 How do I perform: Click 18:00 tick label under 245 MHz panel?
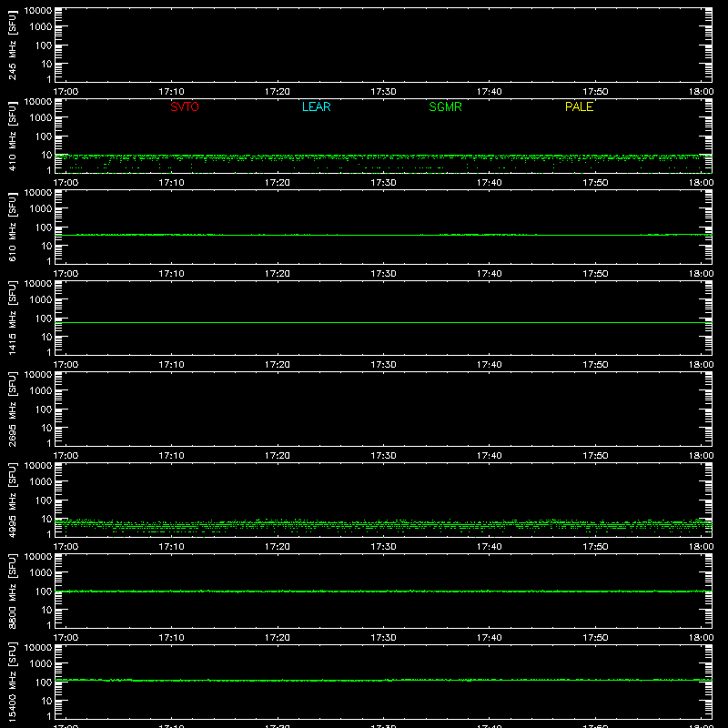click(x=701, y=92)
